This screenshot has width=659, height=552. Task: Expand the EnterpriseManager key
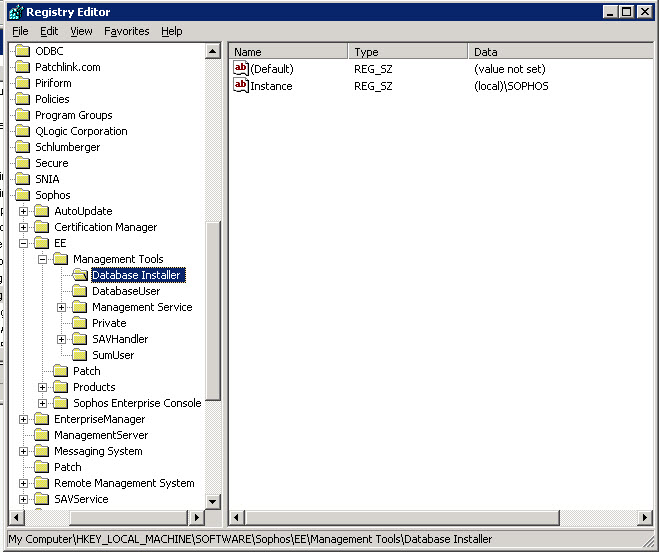coord(24,419)
